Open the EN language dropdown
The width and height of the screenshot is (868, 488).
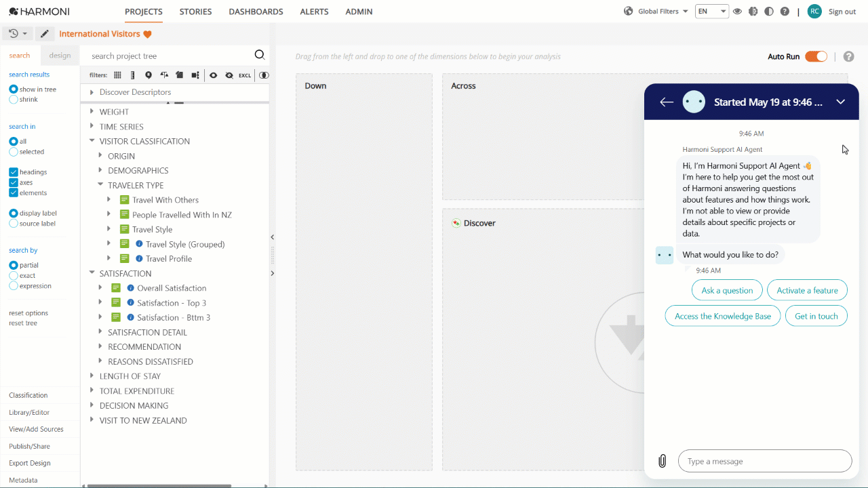712,12
